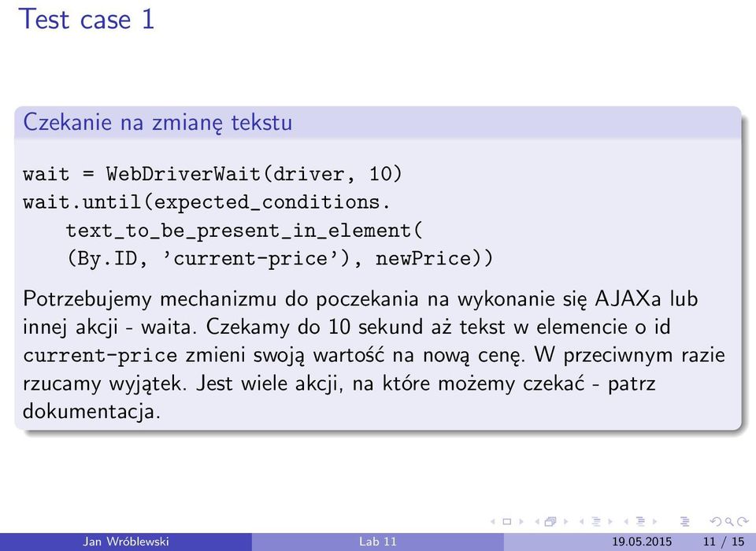Click code text_to_be_present_in_element(
Screen dimensions: 756x551
pyautogui.click(x=244, y=231)
